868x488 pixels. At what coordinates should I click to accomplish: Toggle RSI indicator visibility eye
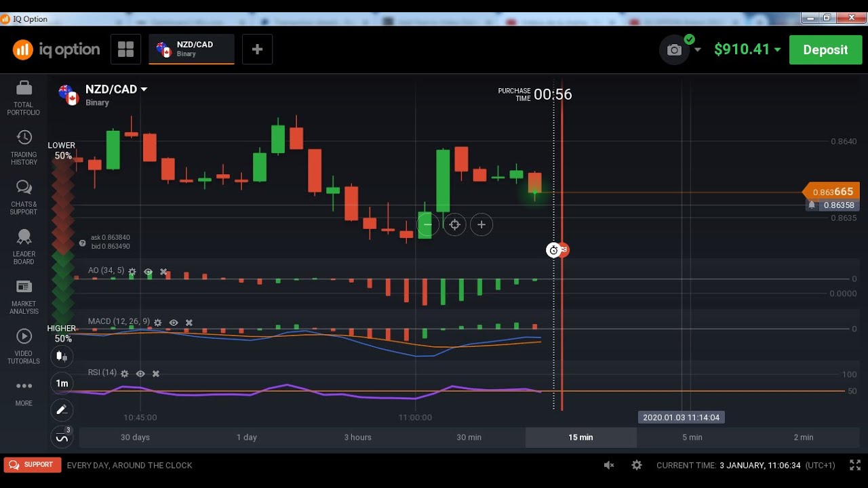coord(140,374)
